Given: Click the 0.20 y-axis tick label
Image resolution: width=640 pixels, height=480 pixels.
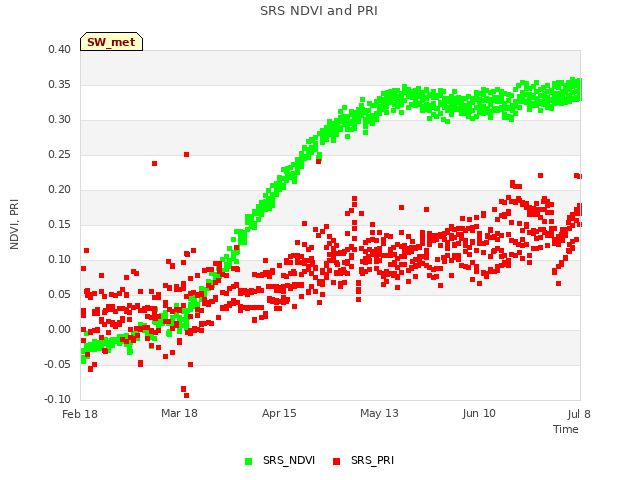Looking at the screenshot, I should [60, 189].
